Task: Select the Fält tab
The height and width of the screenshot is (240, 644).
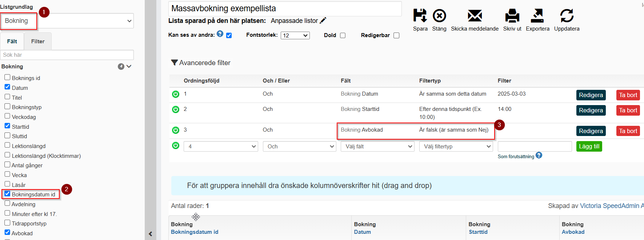Action: (12, 41)
